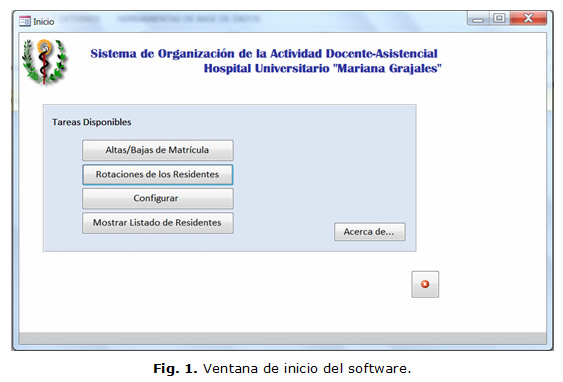
Task: Open the Acerca de... dialog
Action: point(369,232)
